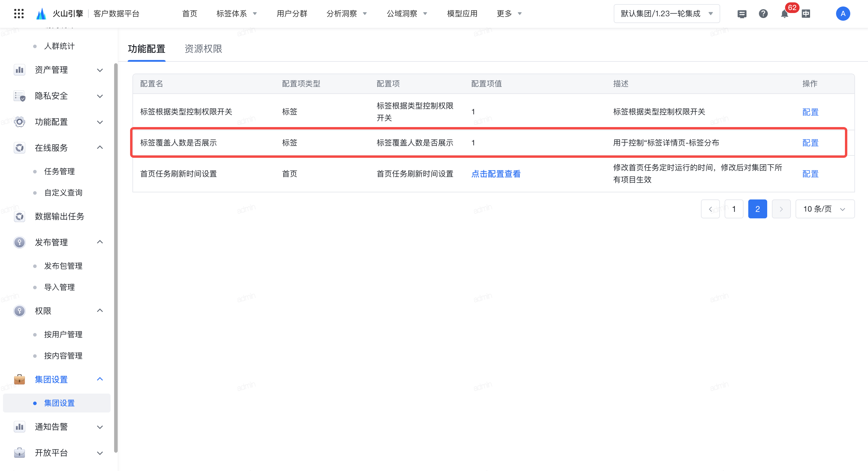Expand the 隐私安全 sidebar section
Viewport: 868px width, 471px height.
[x=100, y=96]
